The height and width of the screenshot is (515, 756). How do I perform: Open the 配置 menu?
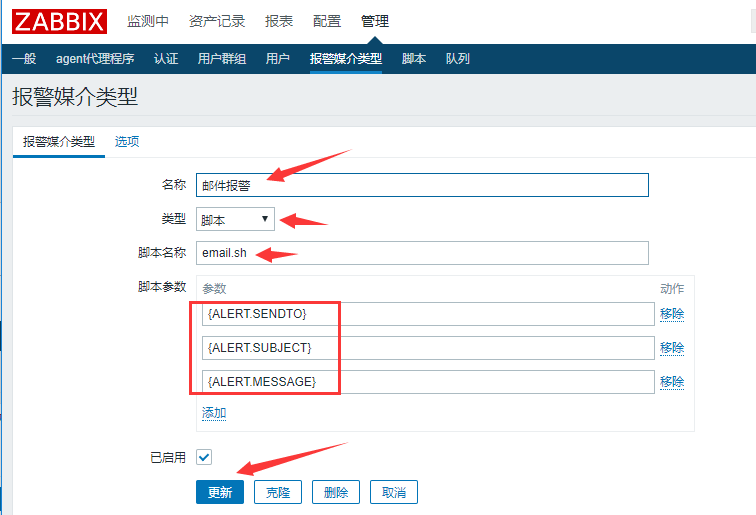pyautogui.click(x=327, y=21)
